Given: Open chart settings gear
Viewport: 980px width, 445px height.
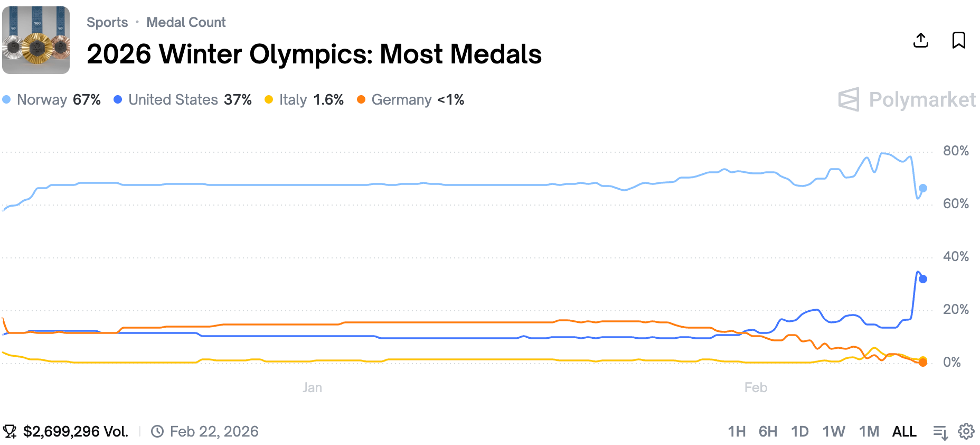Looking at the screenshot, I should [966, 431].
